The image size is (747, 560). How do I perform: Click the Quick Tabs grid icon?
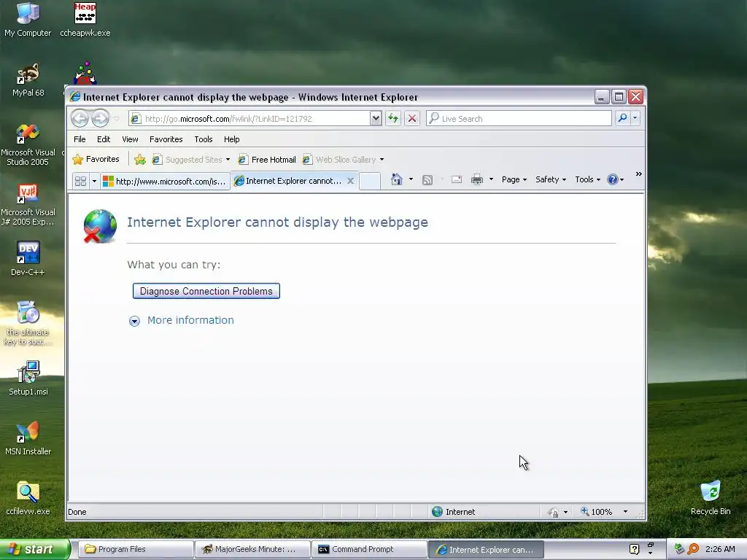80,181
